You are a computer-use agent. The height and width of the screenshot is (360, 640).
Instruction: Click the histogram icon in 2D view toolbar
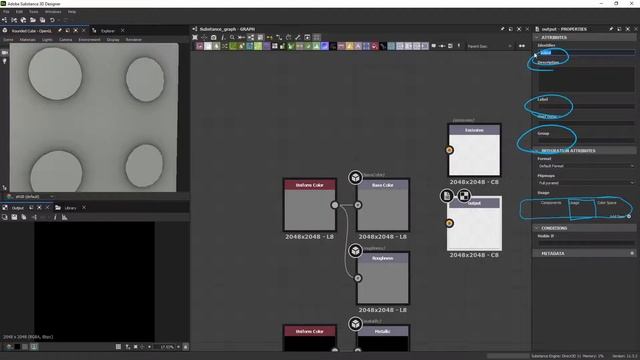(x=64, y=218)
